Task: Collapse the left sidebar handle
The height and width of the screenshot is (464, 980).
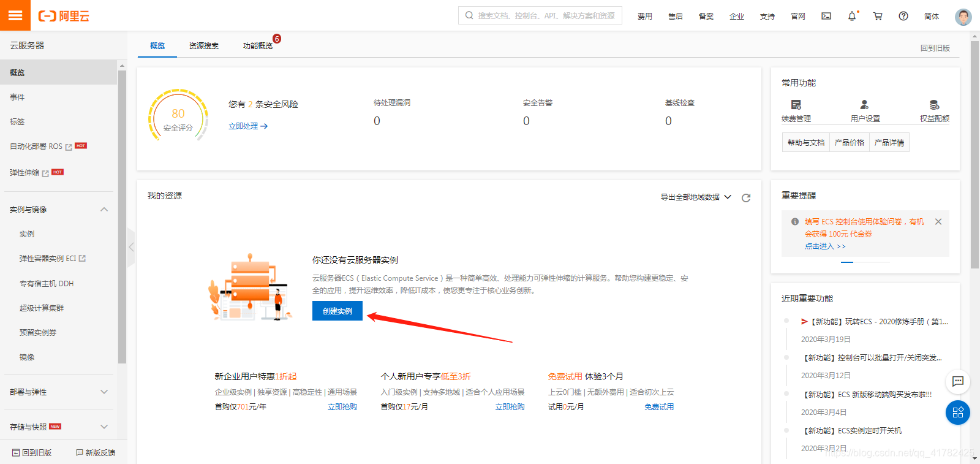Action: (x=131, y=247)
